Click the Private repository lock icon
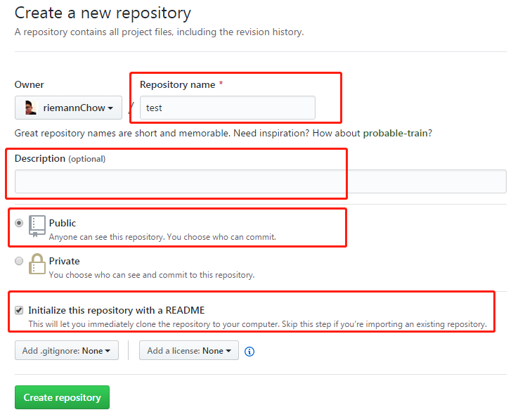532x417 pixels. (x=37, y=264)
